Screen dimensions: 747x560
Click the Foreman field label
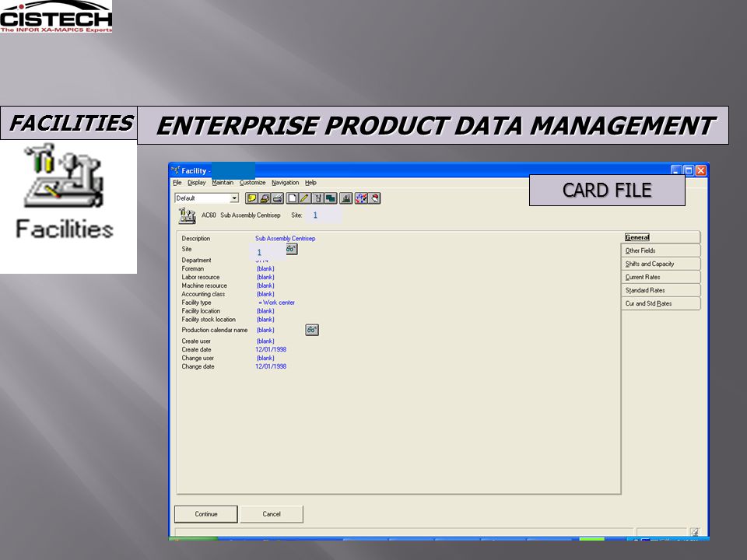[x=192, y=268]
